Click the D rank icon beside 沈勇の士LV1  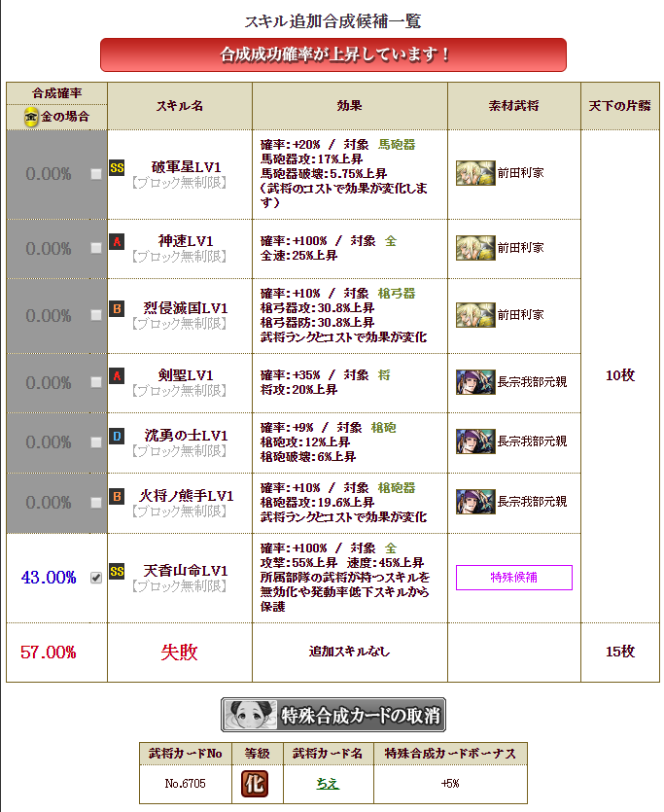117,436
